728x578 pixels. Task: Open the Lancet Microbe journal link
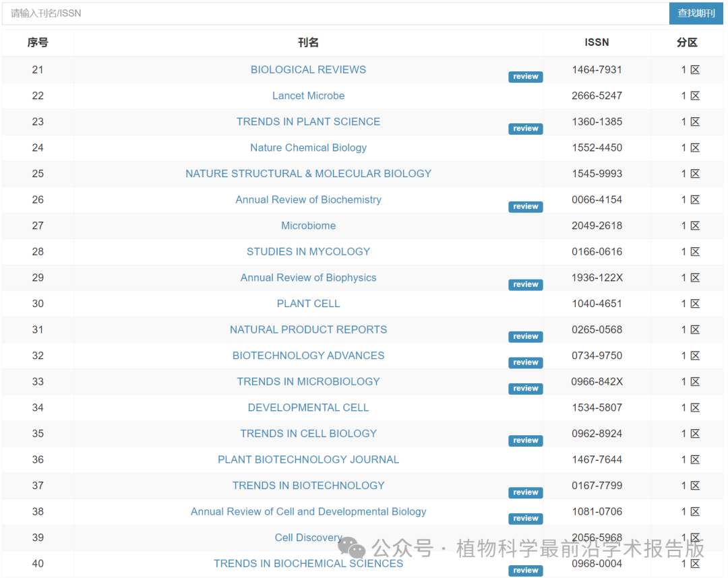click(308, 96)
